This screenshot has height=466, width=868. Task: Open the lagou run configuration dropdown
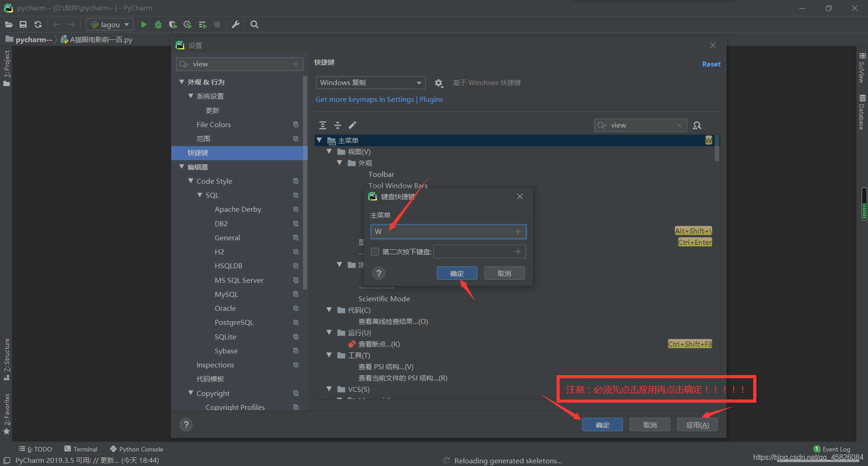[x=110, y=24]
